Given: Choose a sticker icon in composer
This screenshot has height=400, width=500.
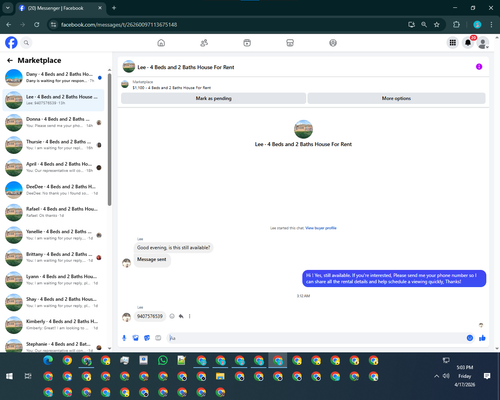Looking at the screenshot, I should tap(147, 338).
